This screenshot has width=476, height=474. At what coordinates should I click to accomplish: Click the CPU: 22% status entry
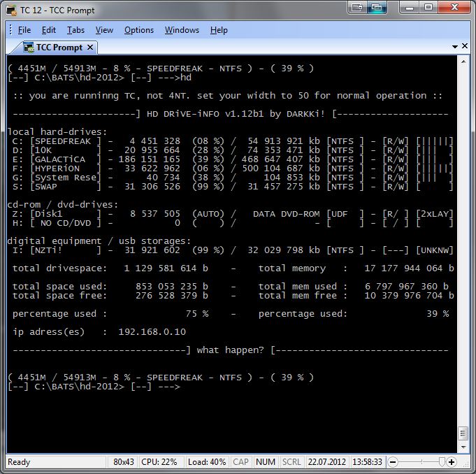159,462
